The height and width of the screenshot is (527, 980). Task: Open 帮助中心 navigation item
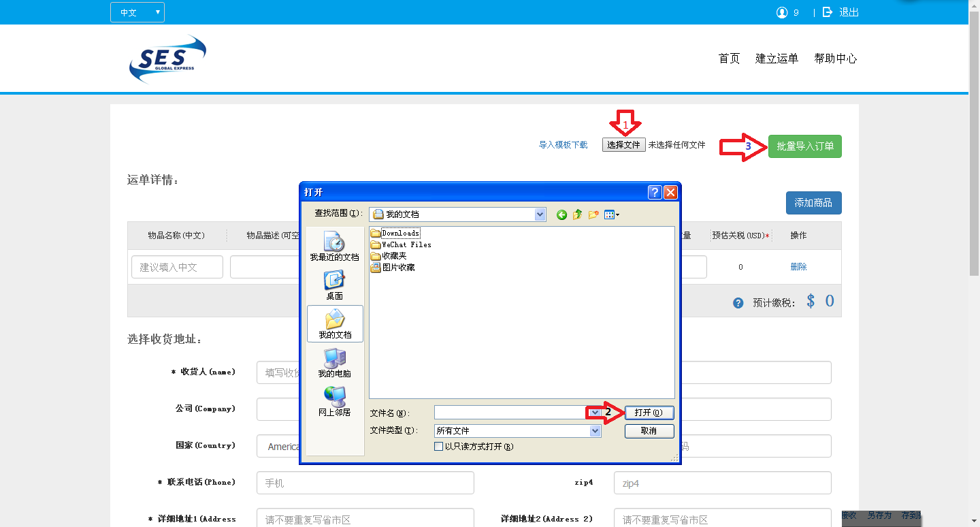pyautogui.click(x=835, y=59)
